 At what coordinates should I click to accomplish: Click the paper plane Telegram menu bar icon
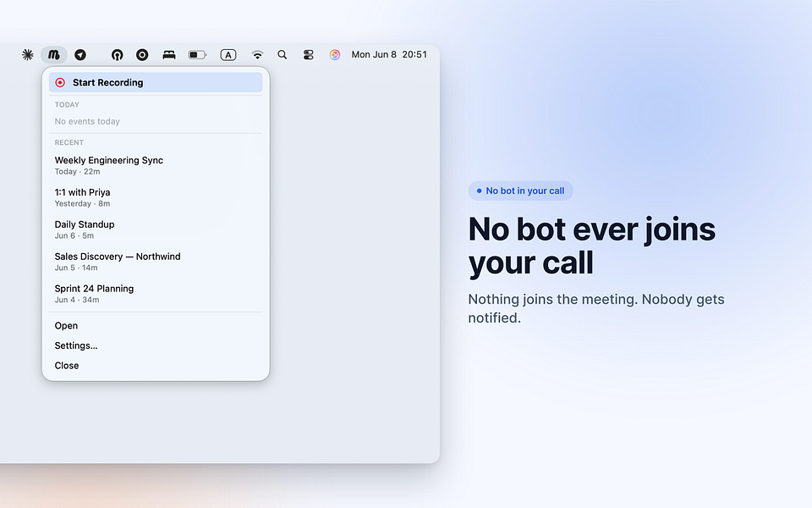(x=80, y=54)
